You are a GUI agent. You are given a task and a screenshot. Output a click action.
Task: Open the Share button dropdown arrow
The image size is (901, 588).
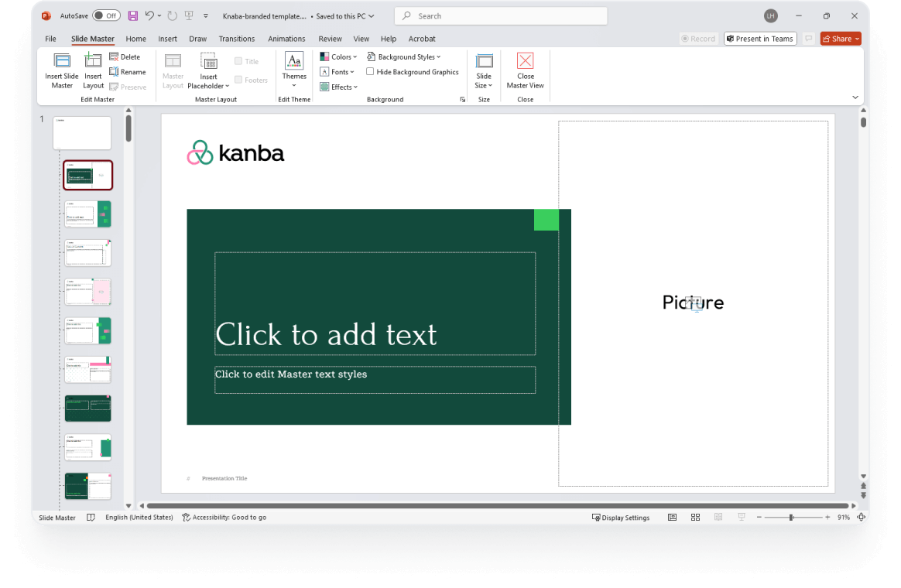[x=857, y=39]
